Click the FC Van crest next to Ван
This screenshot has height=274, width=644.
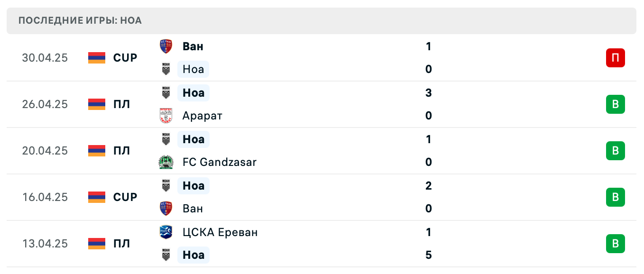pyautogui.click(x=166, y=46)
